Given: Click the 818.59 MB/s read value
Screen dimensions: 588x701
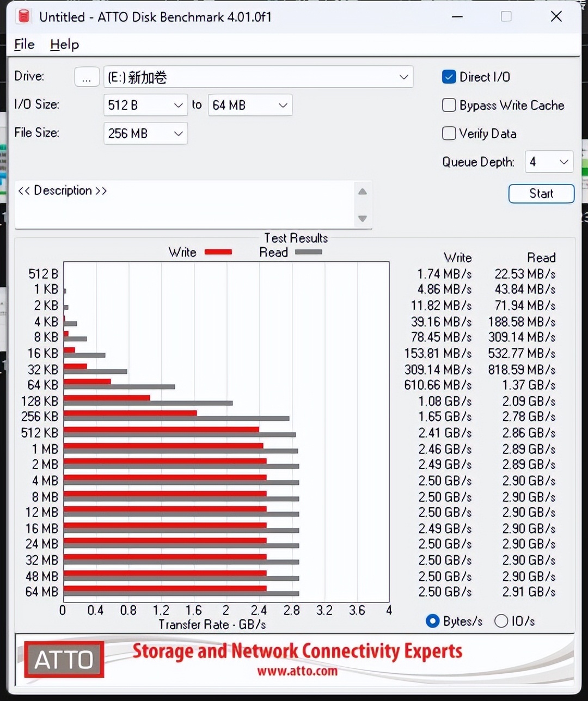Looking at the screenshot, I should click(x=522, y=370).
